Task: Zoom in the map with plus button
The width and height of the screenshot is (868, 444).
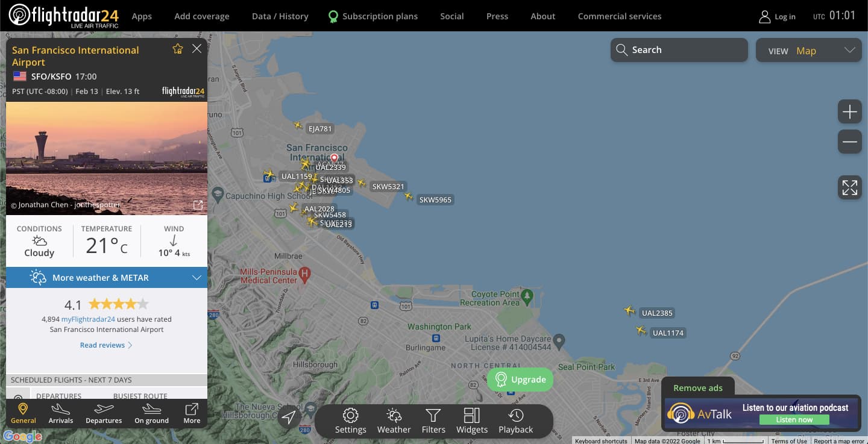Action: click(850, 111)
